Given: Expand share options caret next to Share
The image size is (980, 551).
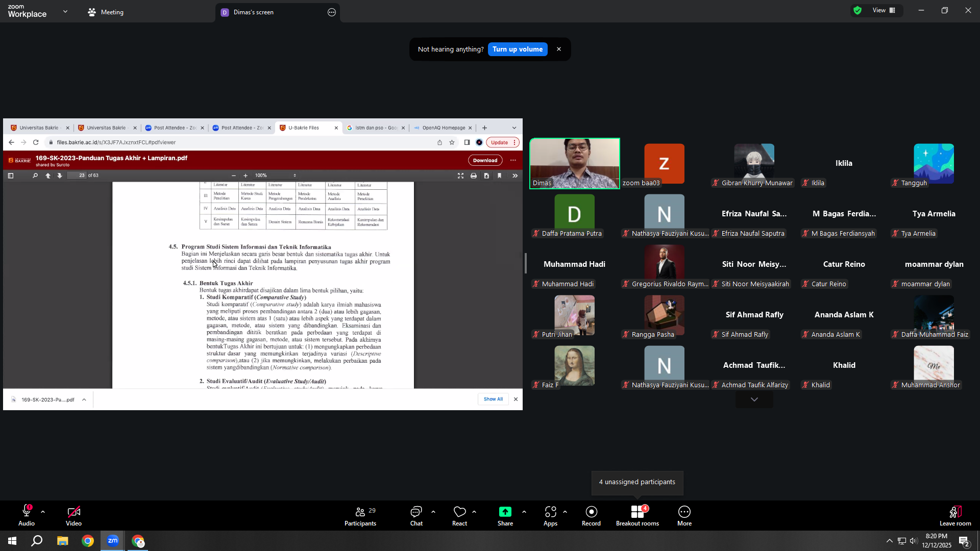Looking at the screenshot, I should coord(524,512).
